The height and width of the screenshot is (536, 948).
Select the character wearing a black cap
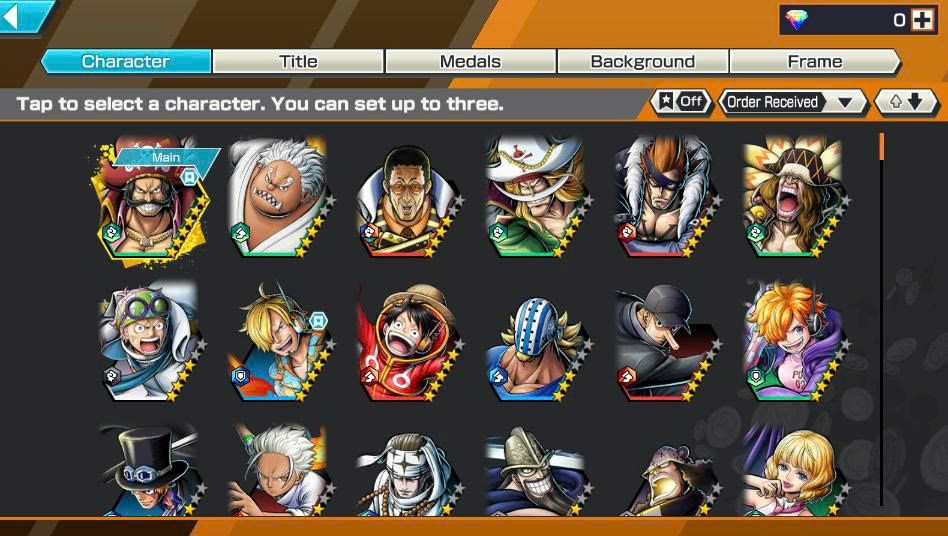[x=667, y=342]
